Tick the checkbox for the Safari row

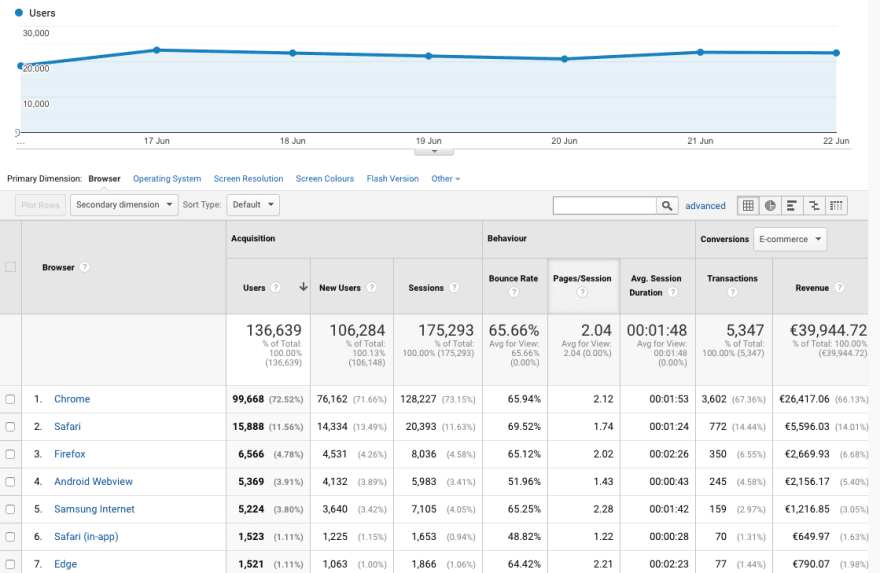pos(10,427)
